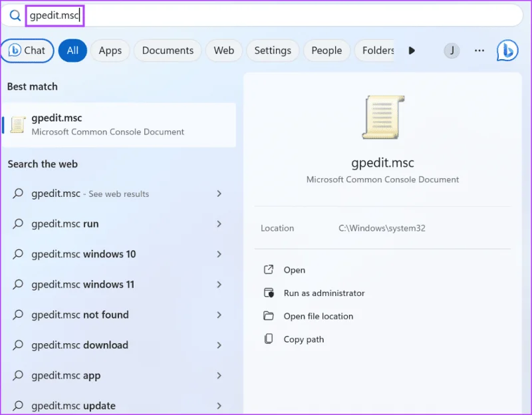Expand 'gpedit.msc download' chevron
532x415 pixels.
pyautogui.click(x=219, y=345)
